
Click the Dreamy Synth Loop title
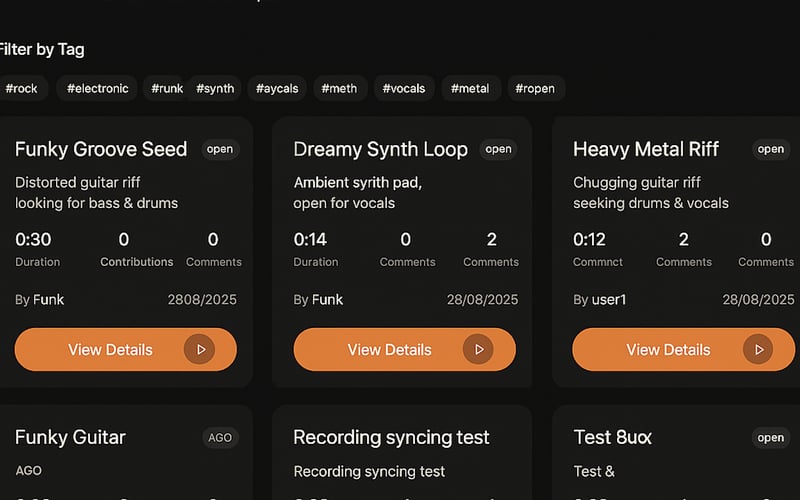[x=381, y=149]
